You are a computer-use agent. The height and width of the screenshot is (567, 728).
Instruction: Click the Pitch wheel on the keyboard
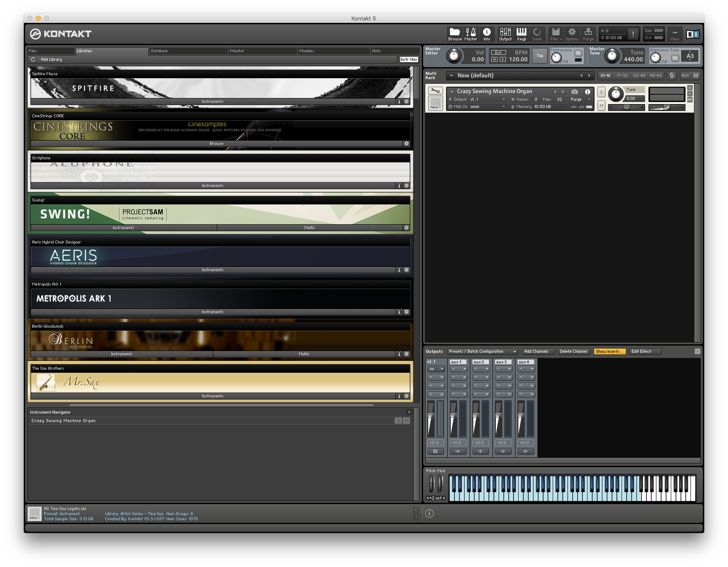click(431, 484)
